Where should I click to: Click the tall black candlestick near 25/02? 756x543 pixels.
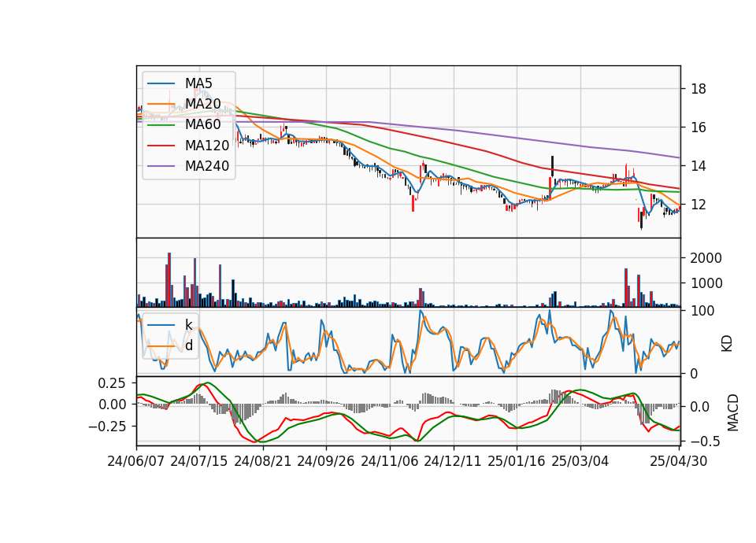click(x=553, y=166)
